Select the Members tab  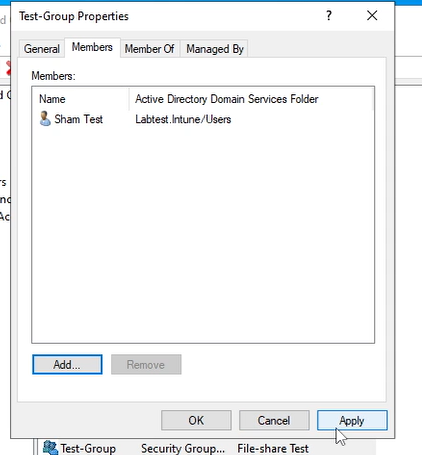pos(92,47)
